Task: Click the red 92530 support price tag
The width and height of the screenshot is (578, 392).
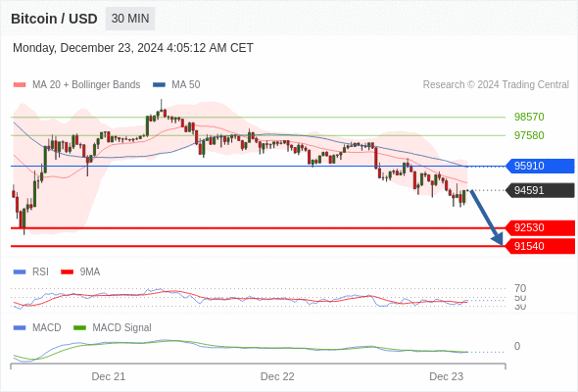Action: pos(540,228)
